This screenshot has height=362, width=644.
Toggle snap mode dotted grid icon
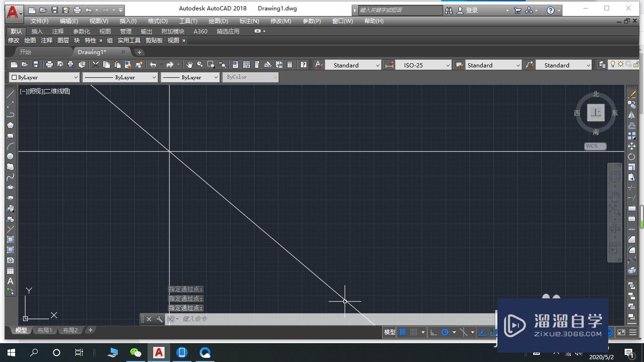click(x=413, y=332)
